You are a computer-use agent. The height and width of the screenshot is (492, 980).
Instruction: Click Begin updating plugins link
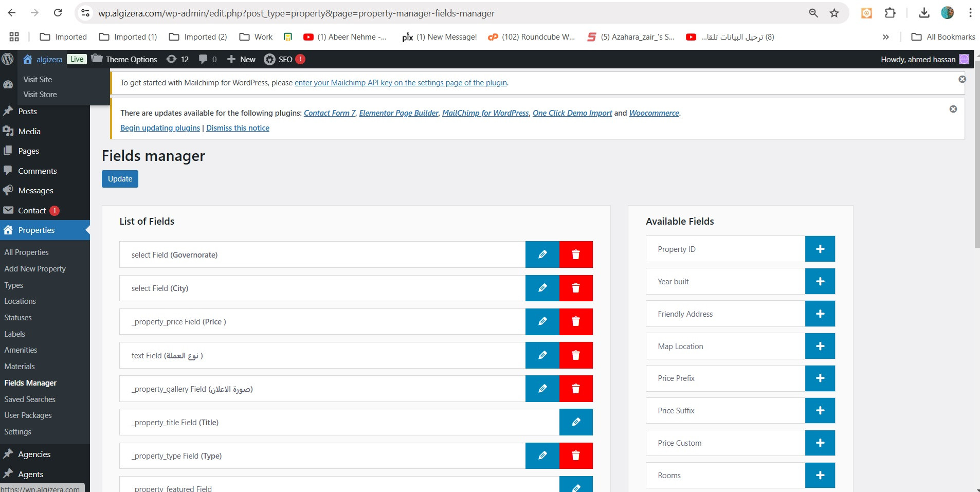tap(160, 128)
